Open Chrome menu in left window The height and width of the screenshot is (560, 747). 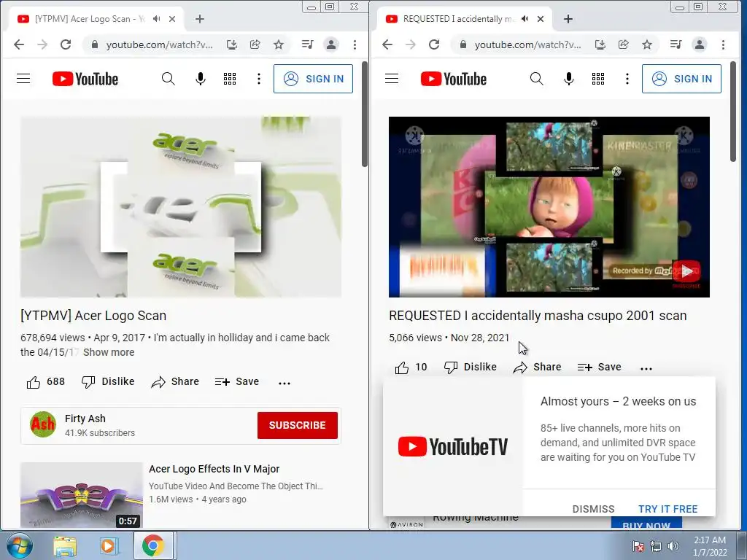tap(355, 44)
